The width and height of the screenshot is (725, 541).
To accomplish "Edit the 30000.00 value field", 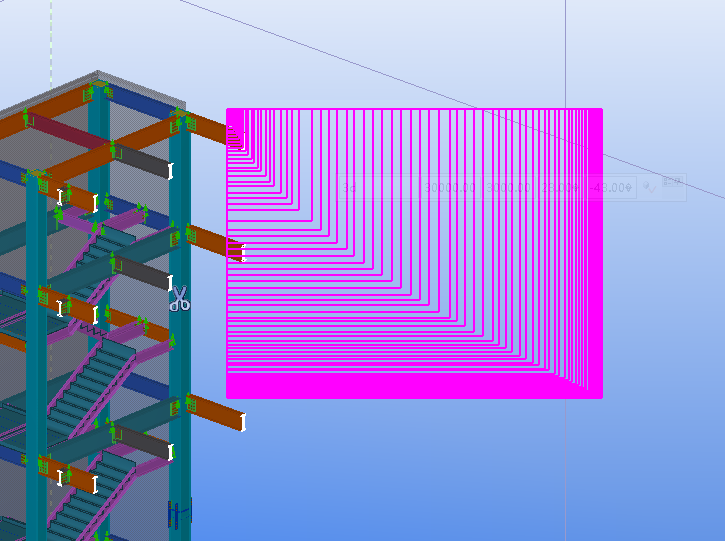I will pos(450,188).
